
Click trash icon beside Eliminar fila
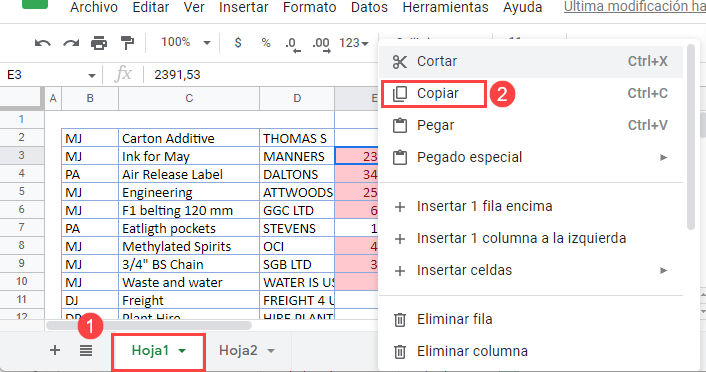400,320
